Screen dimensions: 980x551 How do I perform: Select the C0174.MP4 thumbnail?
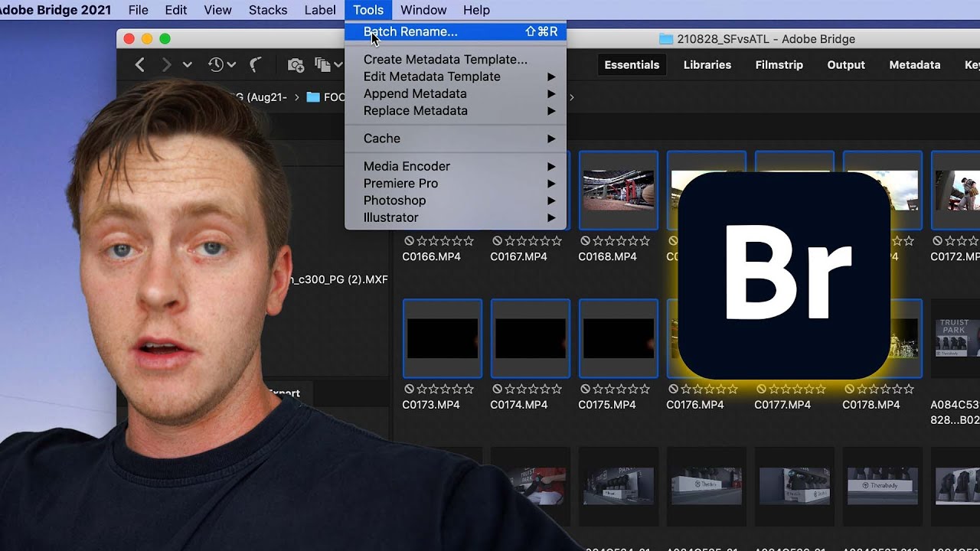click(531, 338)
